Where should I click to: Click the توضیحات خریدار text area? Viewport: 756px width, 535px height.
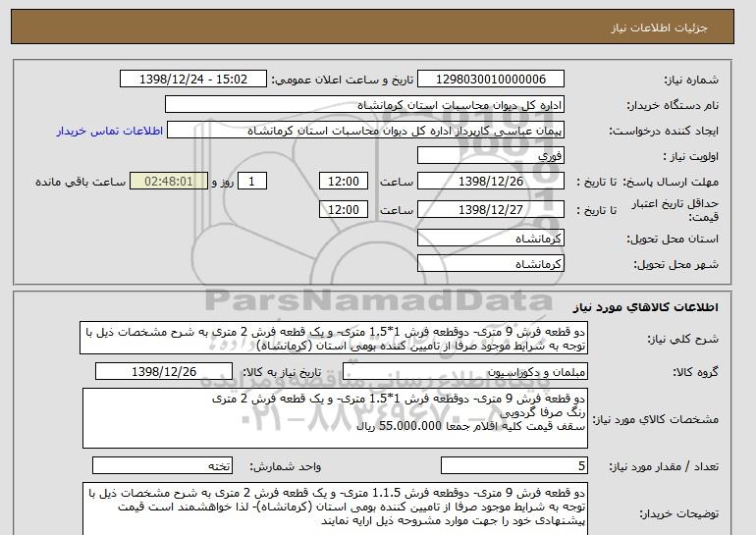pos(335,508)
